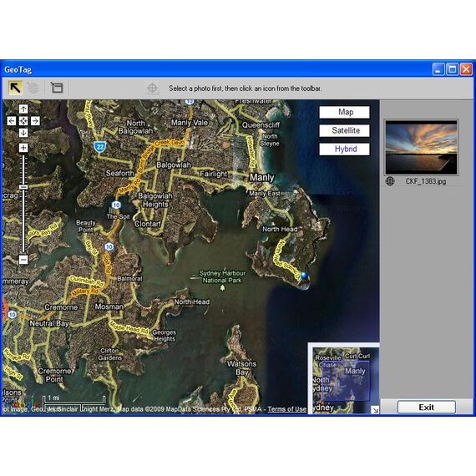Click the route 10 shield near The Spit
Viewport: 476px width, 476px height.
point(116,205)
